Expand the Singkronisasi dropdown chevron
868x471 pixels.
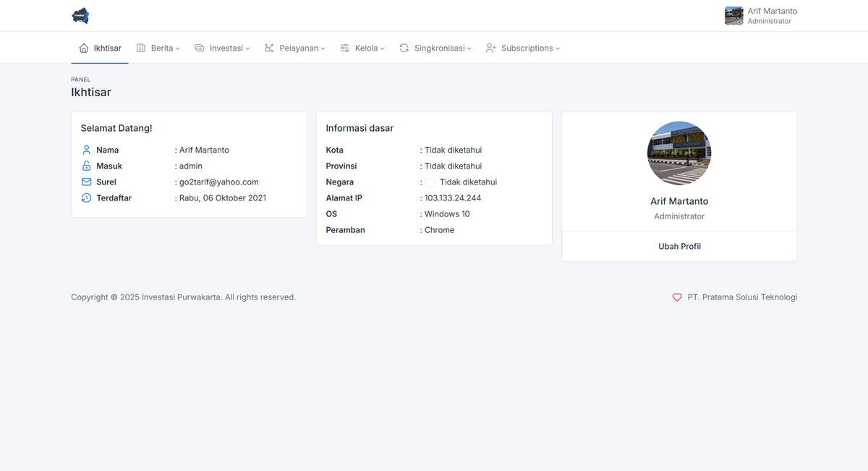tap(469, 48)
